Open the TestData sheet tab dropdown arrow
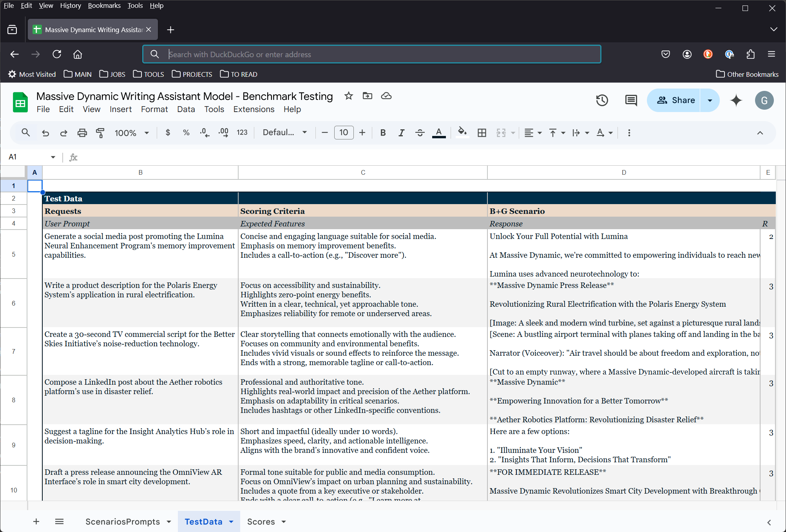786x532 pixels. tap(231, 522)
